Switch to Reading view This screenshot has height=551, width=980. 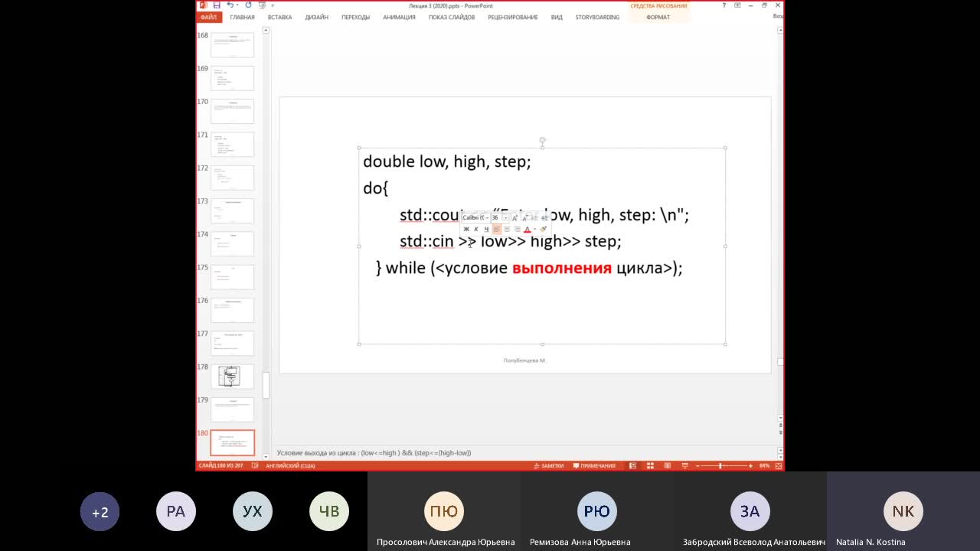pos(668,465)
